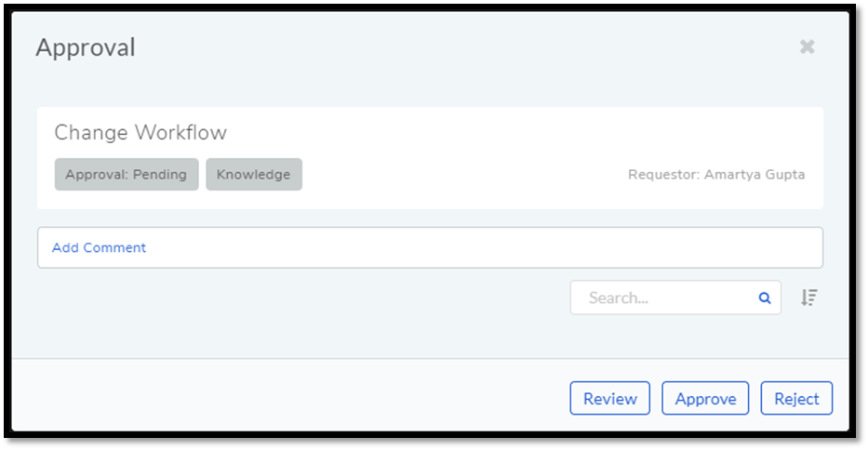The width and height of the screenshot is (868, 450).
Task: Click the magnifier icon in the search box
Action: coord(765,298)
